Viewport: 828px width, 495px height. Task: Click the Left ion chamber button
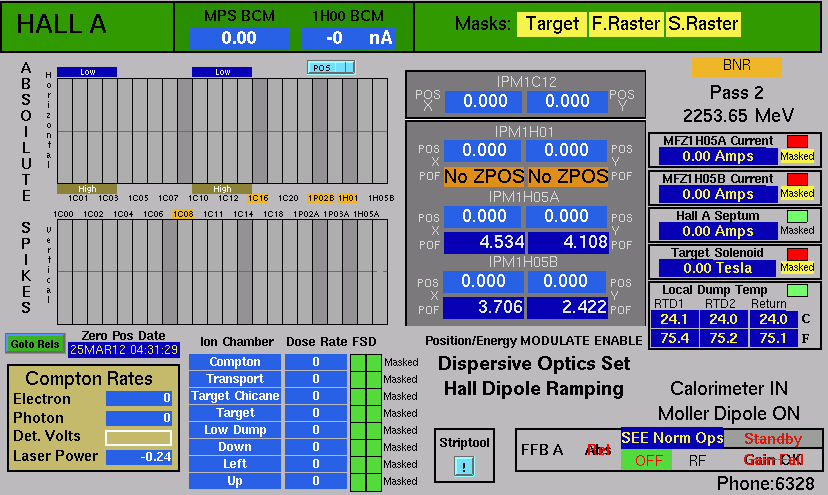tap(235, 464)
